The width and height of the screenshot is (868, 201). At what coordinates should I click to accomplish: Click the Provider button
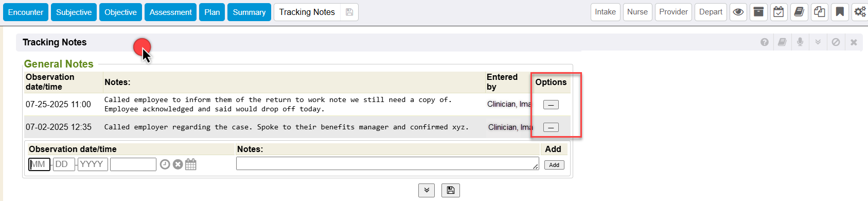[x=674, y=12]
